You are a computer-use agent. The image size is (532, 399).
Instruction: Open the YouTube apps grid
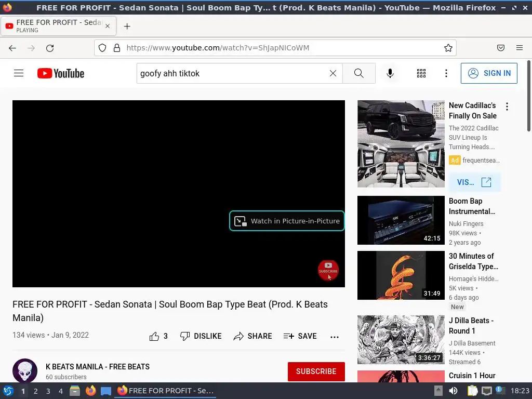click(x=421, y=73)
